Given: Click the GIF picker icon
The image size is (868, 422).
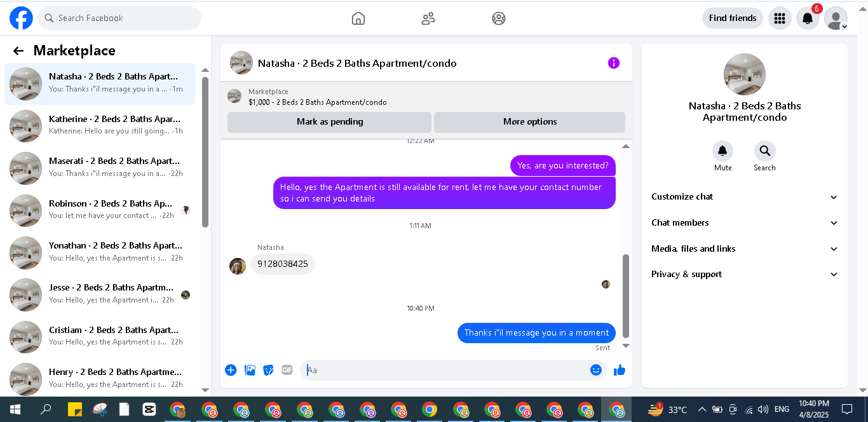Looking at the screenshot, I should tap(287, 370).
